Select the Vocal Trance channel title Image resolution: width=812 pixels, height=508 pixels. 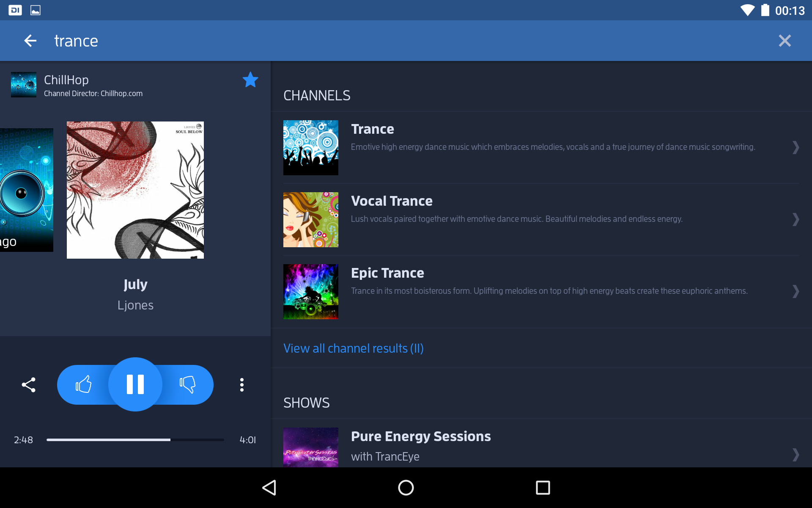click(392, 201)
